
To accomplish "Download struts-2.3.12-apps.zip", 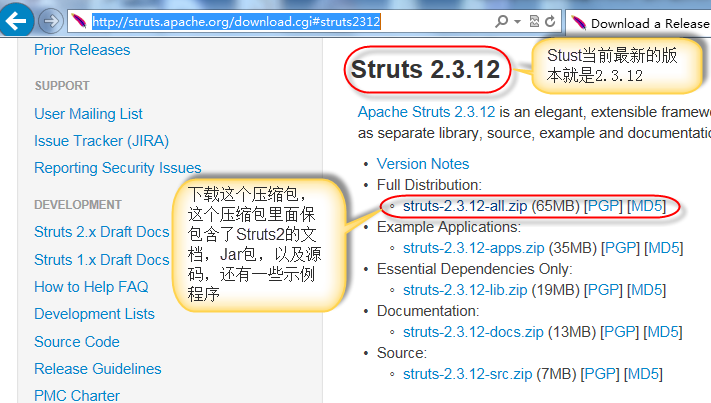I will pos(473,248).
